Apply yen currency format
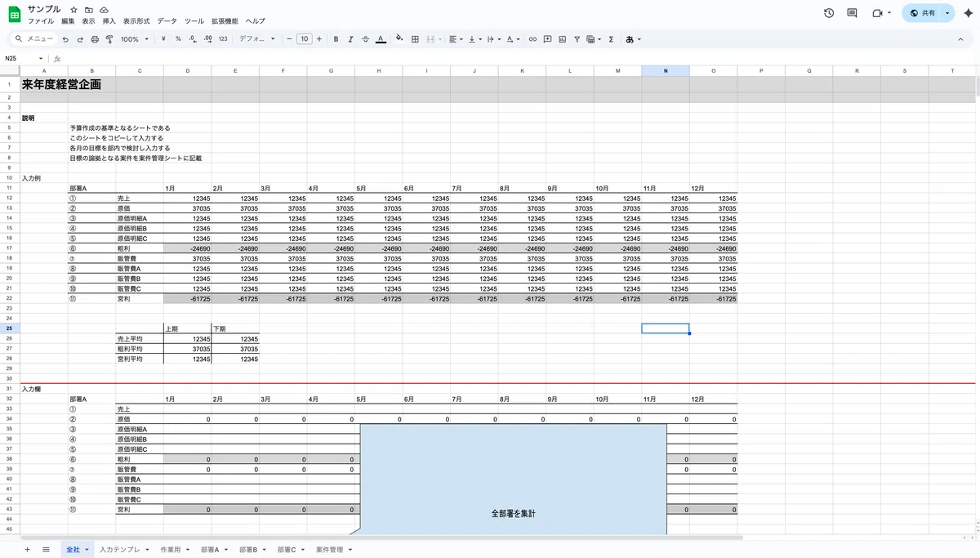Viewport: 980px width, 558px height. (164, 38)
